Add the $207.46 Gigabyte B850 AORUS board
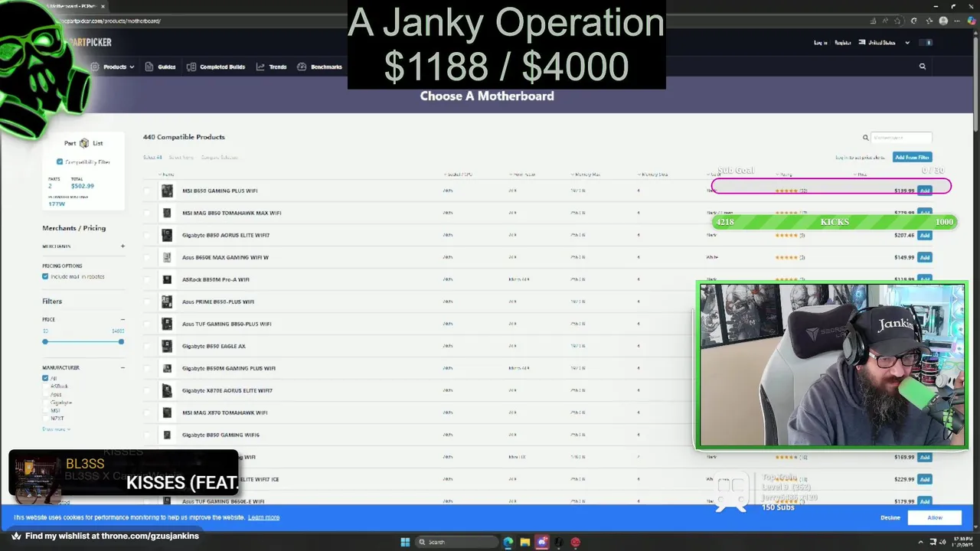Image resolution: width=980 pixels, height=551 pixels. click(x=925, y=235)
